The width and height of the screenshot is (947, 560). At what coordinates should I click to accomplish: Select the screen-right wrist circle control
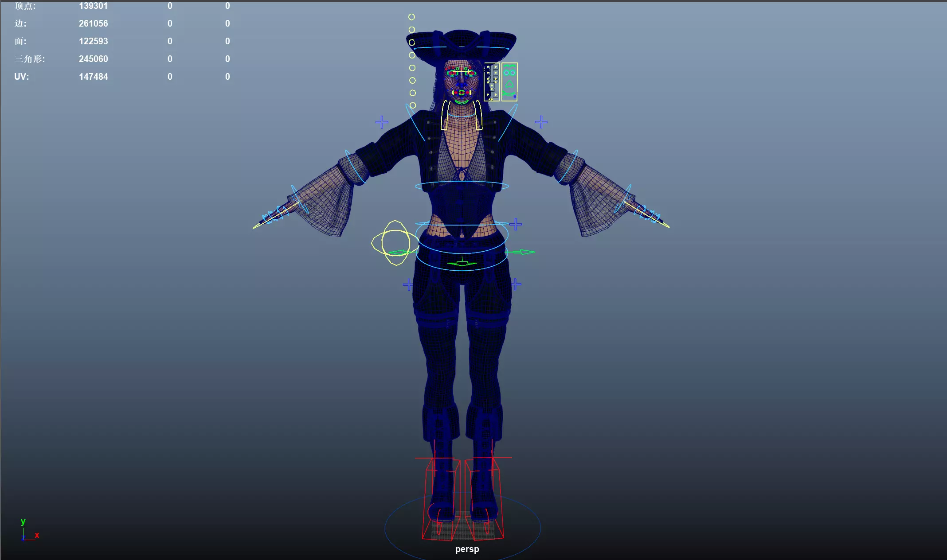point(623,199)
